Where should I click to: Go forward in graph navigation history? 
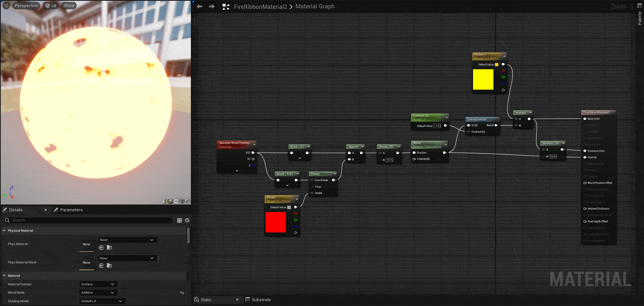pyautogui.click(x=212, y=7)
